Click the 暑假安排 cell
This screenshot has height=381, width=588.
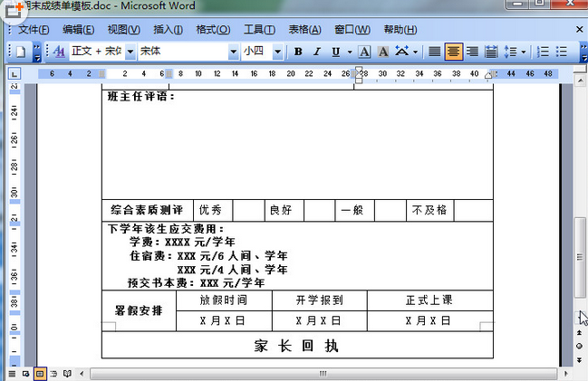139,310
